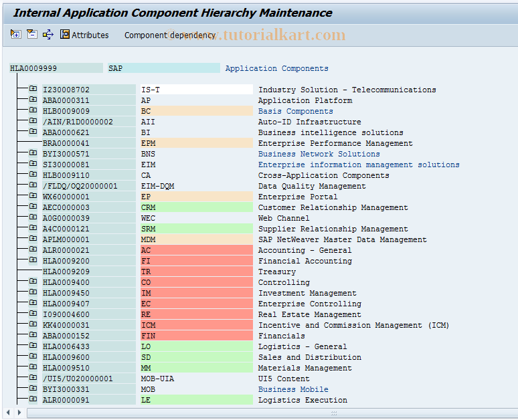Select node ID /FLDQ/OQ20000001
This screenshot has height=420, width=518.
click(89, 186)
